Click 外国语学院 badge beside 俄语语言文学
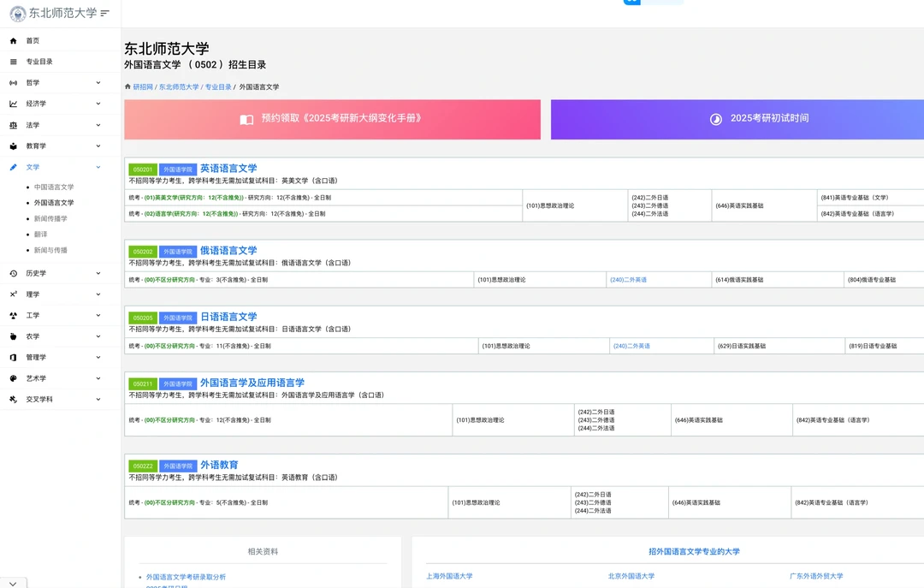This screenshot has height=588, width=924. point(178,252)
